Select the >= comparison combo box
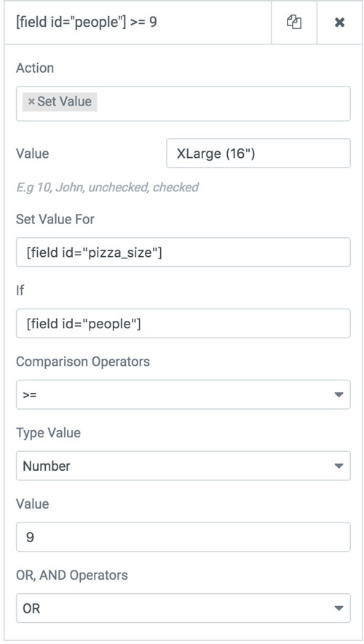 coord(183,394)
